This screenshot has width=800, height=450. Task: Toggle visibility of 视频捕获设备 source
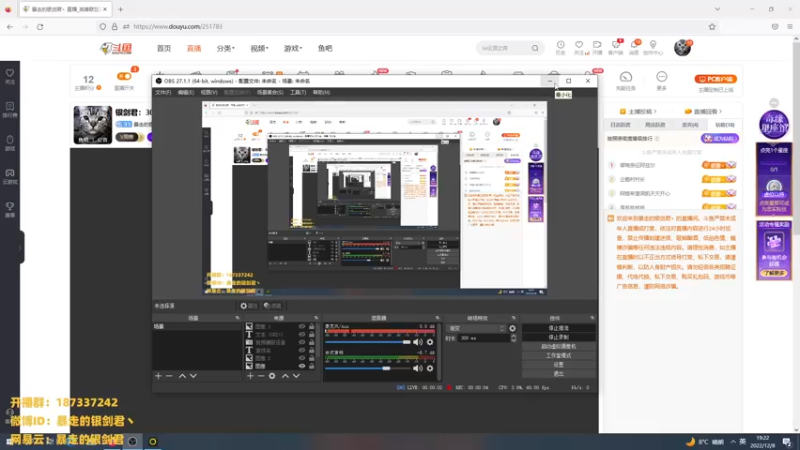302,342
